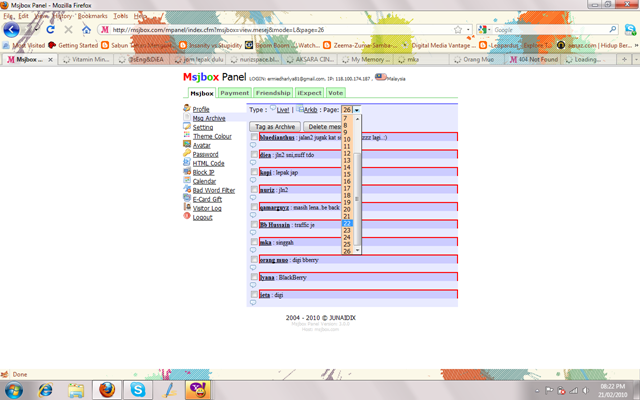Click the Calendar sidebar icon
Image resolution: width=640 pixels, height=400 pixels.
pyautogui.click(x=187, y=180)
